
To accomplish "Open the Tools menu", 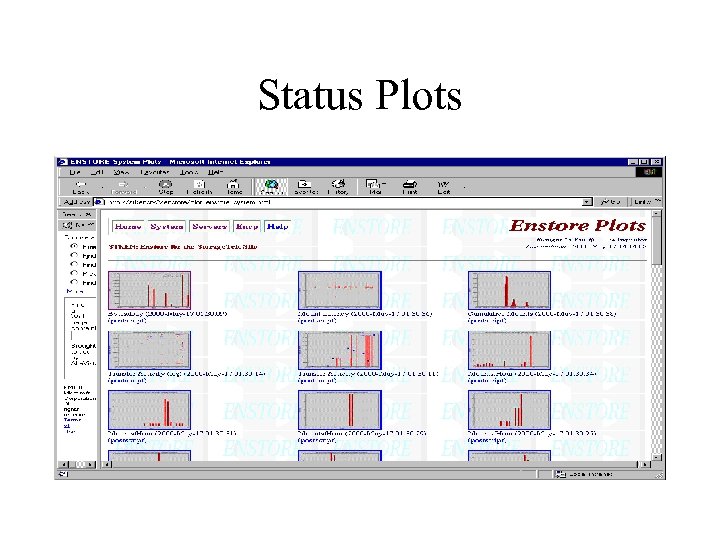I will pos(189,172).
